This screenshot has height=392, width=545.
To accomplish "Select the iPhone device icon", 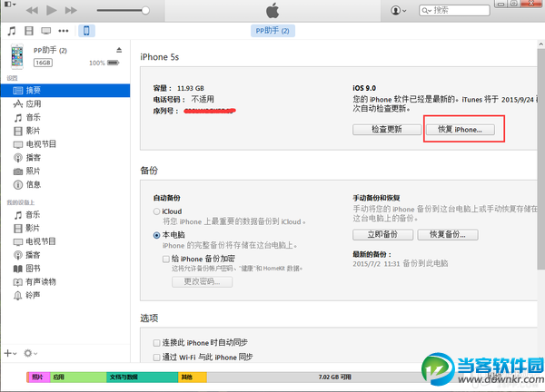I will (x=86, y=31).
